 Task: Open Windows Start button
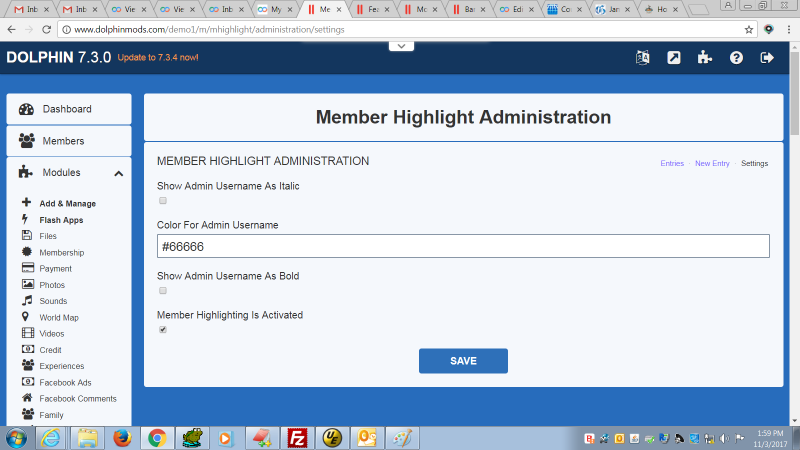(16, 438)
